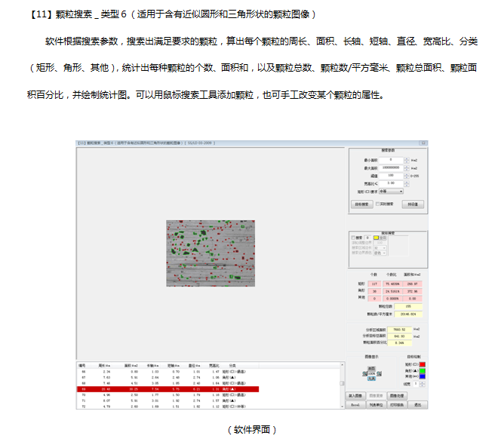The height and width of the screenshot is (448, 504).
Task: Click the blue other-type marker color swatch
Action: [422, 376]
